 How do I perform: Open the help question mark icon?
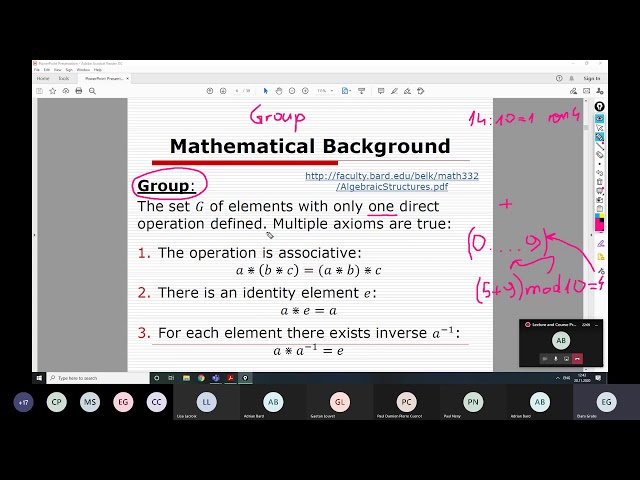coord(559,78)
